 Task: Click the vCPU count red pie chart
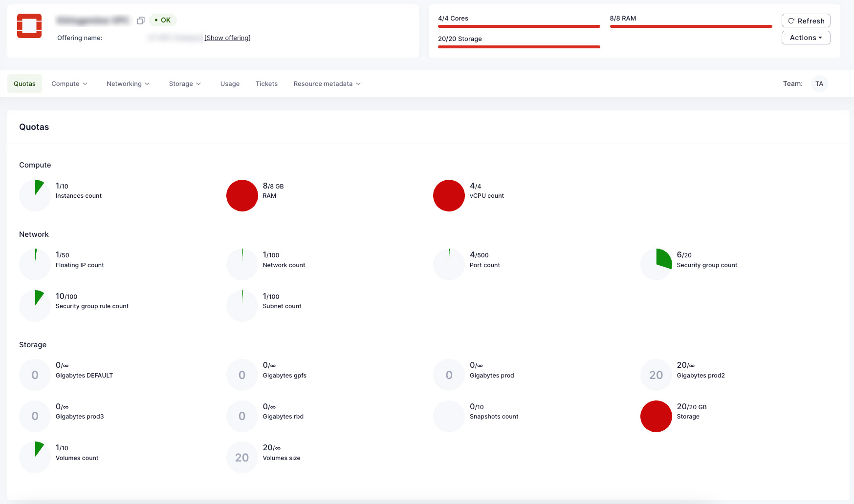(449, 195)
